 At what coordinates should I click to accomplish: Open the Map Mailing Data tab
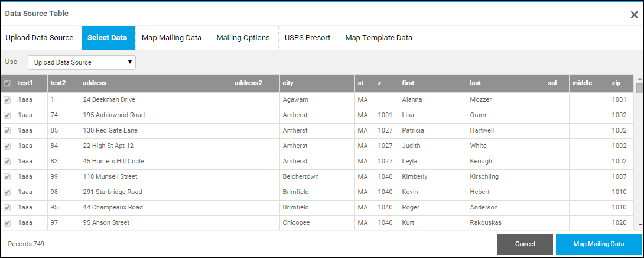(171, 38)
